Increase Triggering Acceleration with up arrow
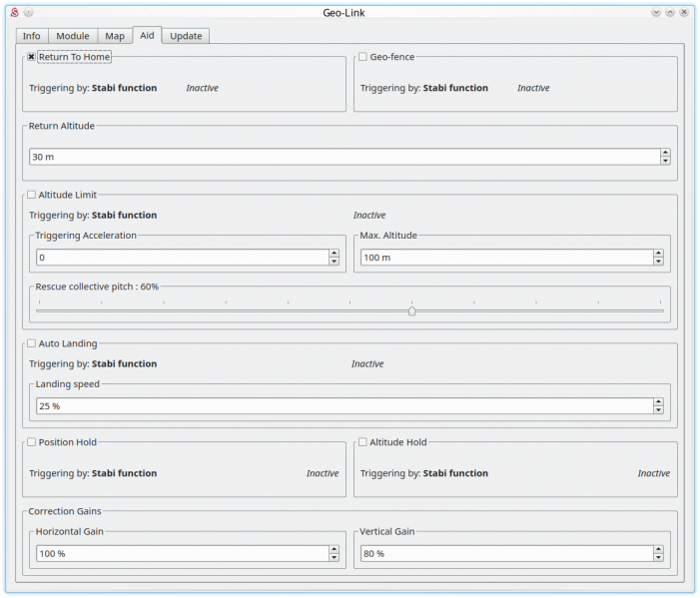The image size is (700, 598). tap(334, 254)
